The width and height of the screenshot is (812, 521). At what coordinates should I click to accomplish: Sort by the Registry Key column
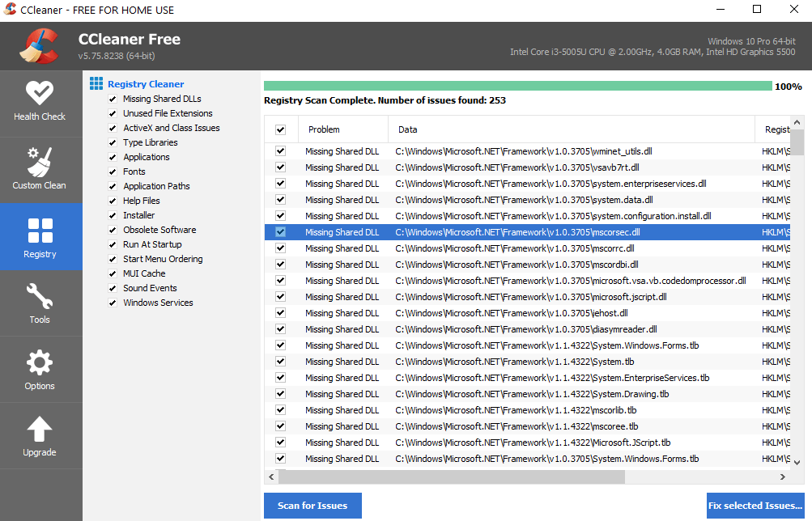pyautogui.click(x=772, y=129)
